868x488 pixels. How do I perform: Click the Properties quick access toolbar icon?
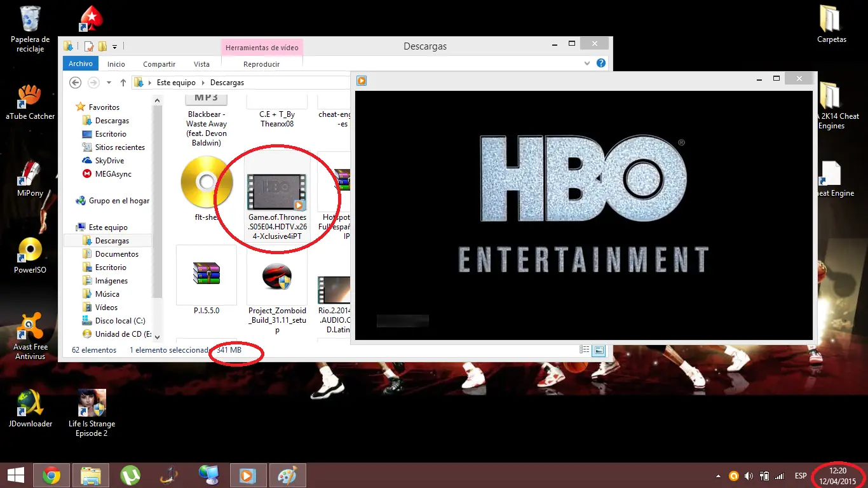(x=89, y=46)
